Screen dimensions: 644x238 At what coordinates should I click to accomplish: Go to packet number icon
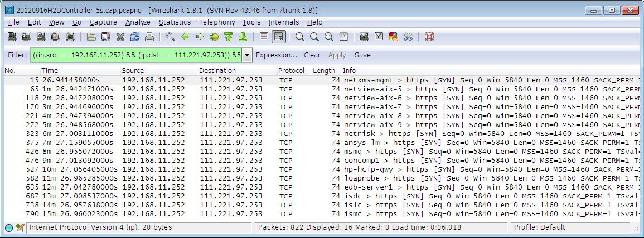[214, 37]
